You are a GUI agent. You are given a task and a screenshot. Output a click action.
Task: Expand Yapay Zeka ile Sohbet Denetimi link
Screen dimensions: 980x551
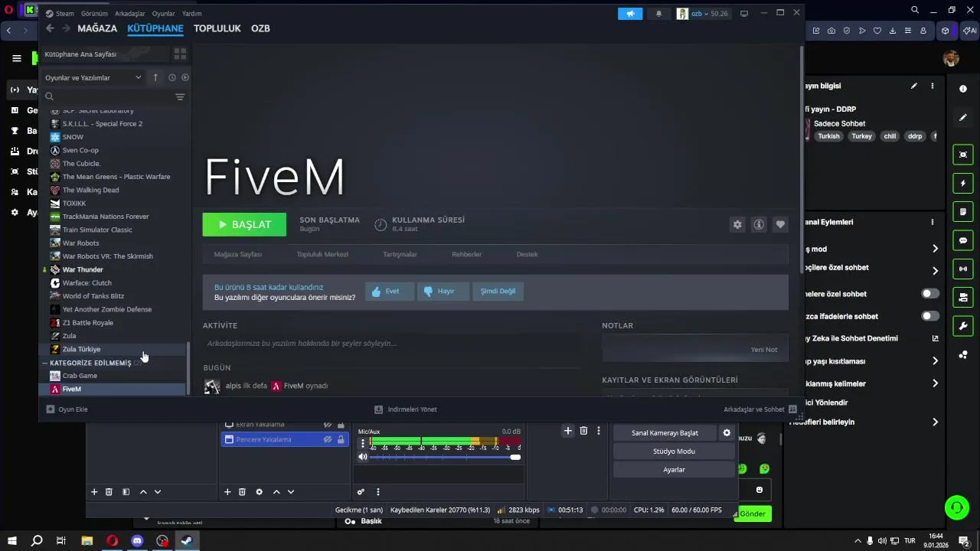[935, 338]
